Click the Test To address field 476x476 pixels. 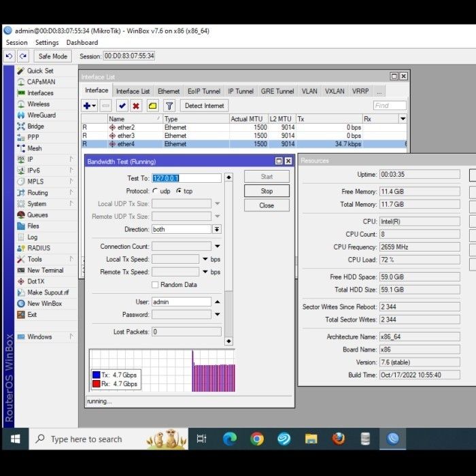186,178
